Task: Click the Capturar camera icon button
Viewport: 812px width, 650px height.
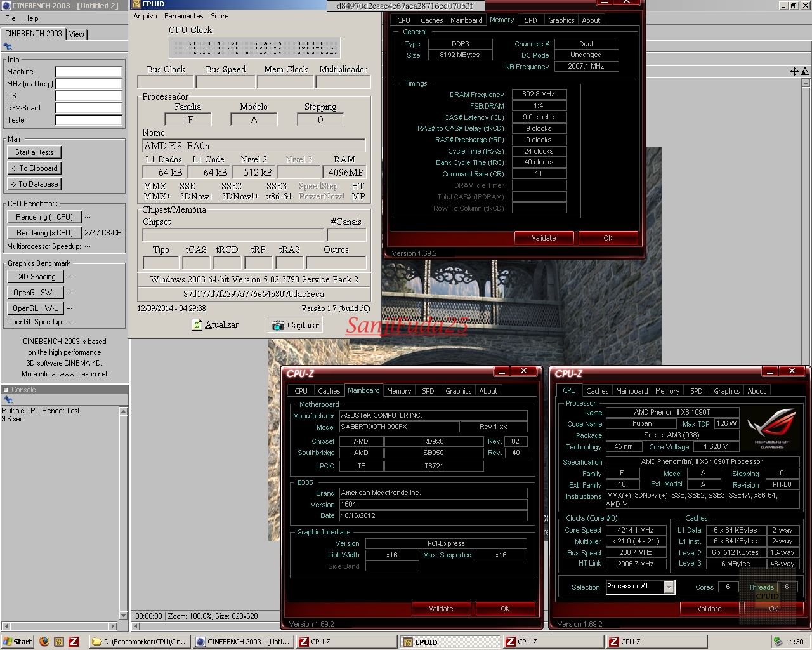Action: coord(296,325)
